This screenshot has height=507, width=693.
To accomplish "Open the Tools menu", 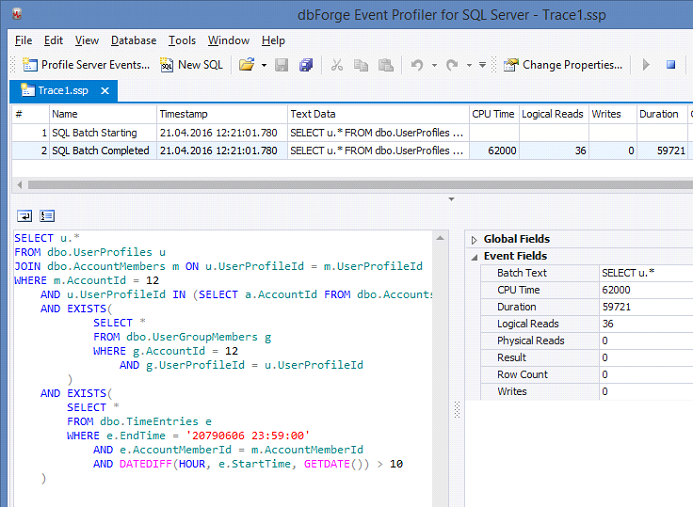I will coord(182,41).
